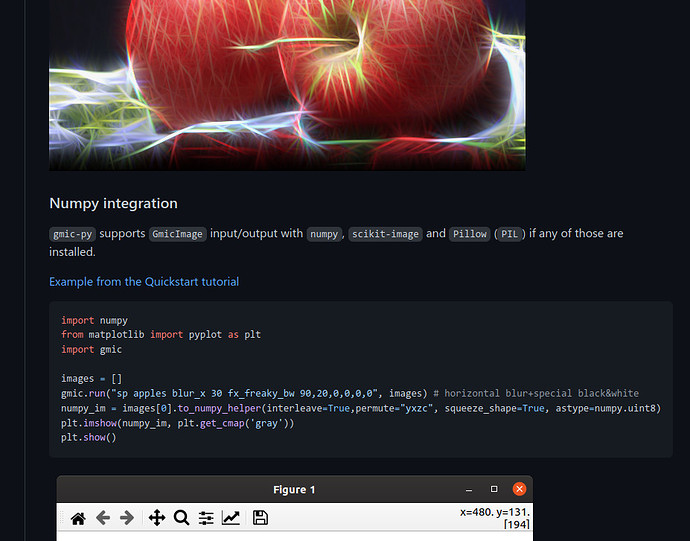Screen dimensions: 690x541
Task: Open the Quickstart tutorial example link
Action: coord(144,282)
